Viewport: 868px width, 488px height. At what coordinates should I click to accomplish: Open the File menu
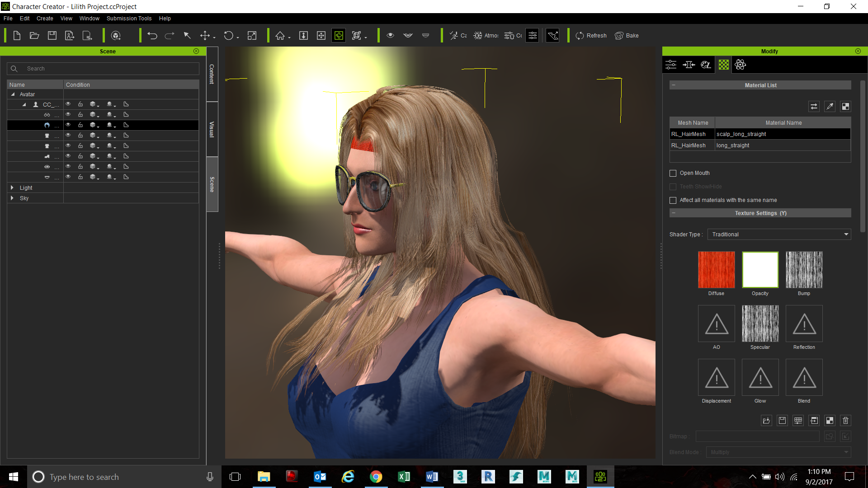(8, 19)
